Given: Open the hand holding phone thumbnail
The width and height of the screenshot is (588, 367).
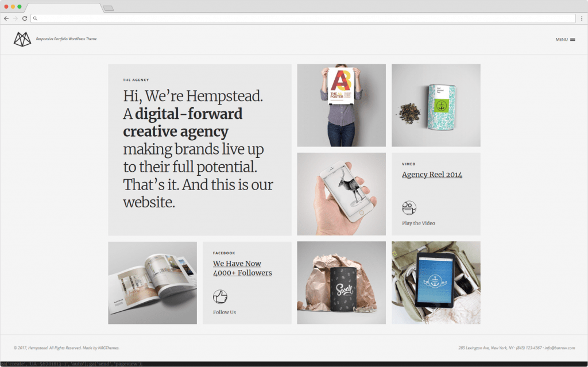Looking at the screenshot, I should point(341,194).
